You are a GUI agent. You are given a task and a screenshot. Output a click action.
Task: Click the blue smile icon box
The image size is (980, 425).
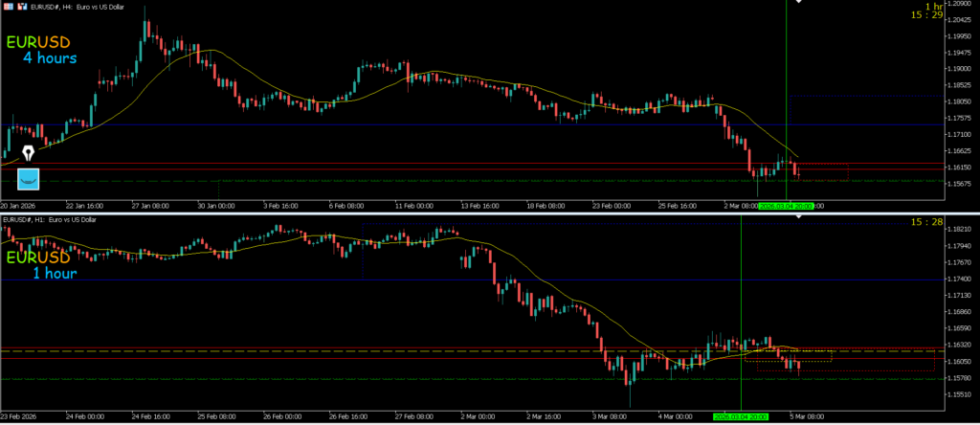point(30,178)
